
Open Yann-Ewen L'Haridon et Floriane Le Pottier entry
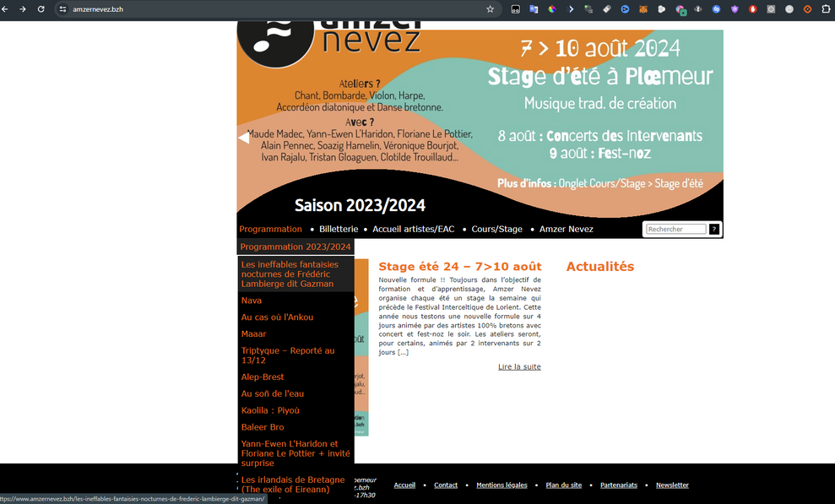(x=296, y=453)
